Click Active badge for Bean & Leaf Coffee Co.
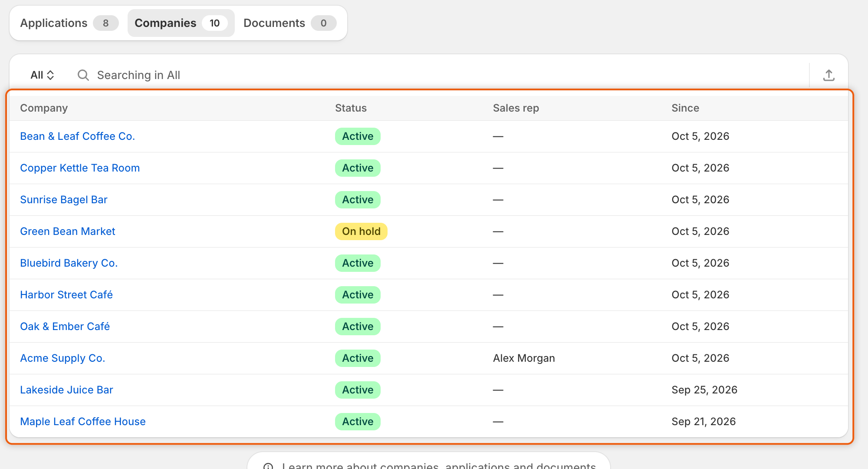This screenshot has width=868, height=469. [x=358, y=136]
